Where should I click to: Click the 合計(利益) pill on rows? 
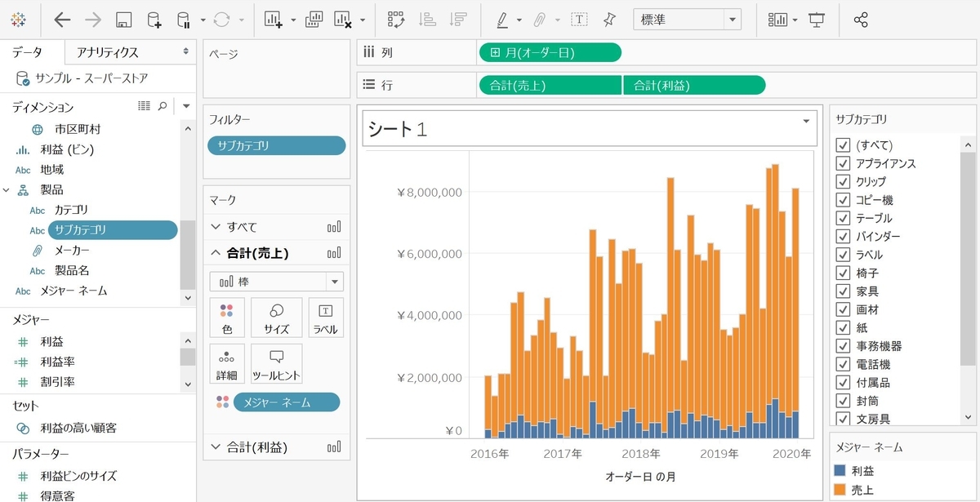(x=694, y=85)
